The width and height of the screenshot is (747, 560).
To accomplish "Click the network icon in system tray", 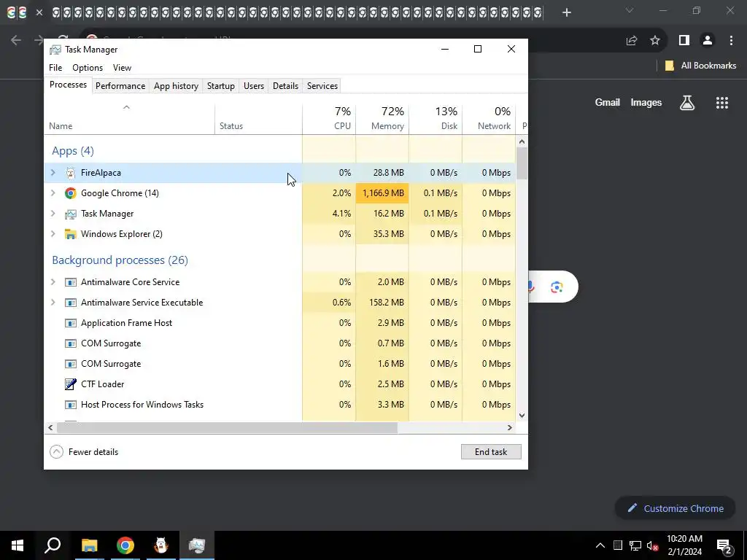I will [635, 545].
